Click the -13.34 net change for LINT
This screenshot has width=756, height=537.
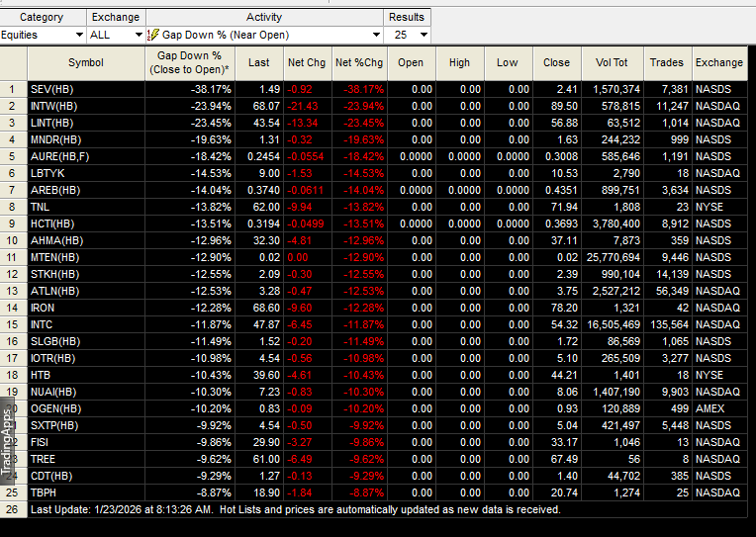(x=307, y=123)
